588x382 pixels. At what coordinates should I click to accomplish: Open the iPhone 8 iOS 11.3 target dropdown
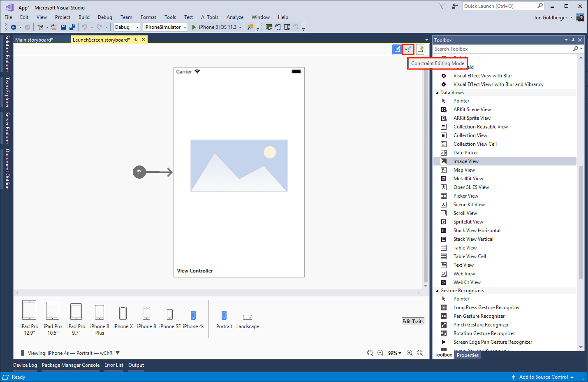[x=240, y=27]
